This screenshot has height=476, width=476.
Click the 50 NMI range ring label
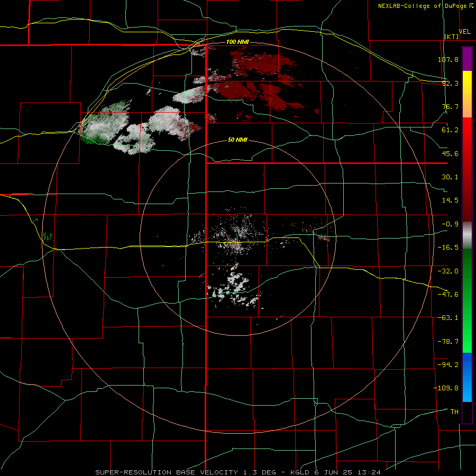(x=237, y=140)
